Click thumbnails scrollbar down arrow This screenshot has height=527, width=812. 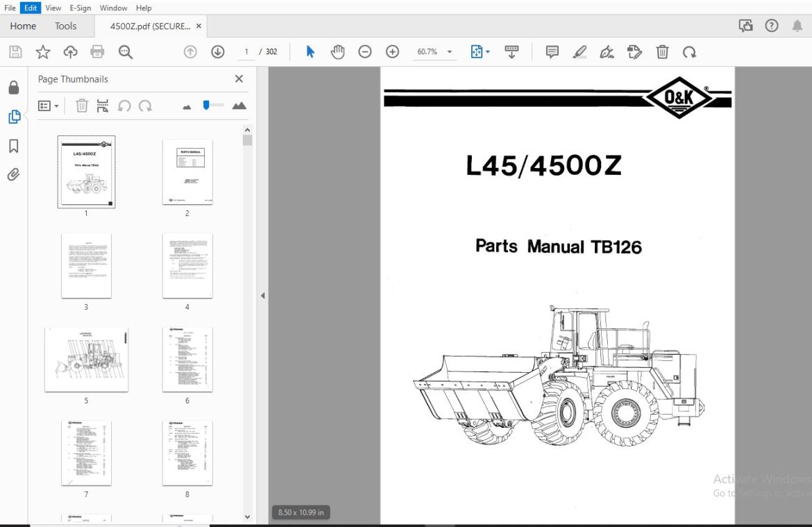pyautogui.click(x=247, y=517)
